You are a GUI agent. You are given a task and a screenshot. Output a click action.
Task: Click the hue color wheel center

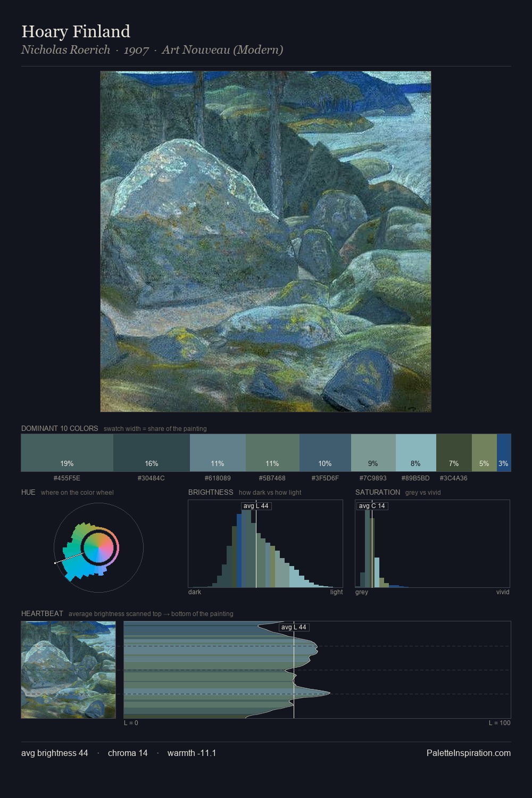pos(98,547)
